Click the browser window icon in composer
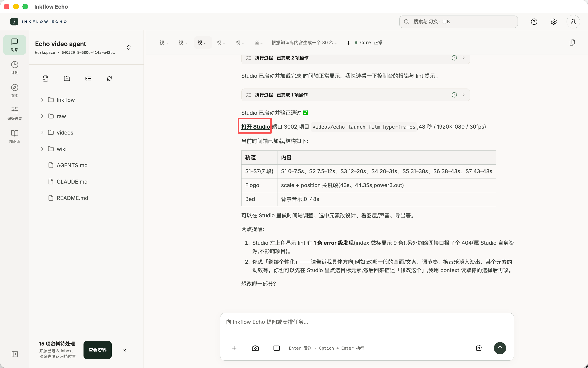The width and height of the screenshot is (588, 368). click(276, 348)
